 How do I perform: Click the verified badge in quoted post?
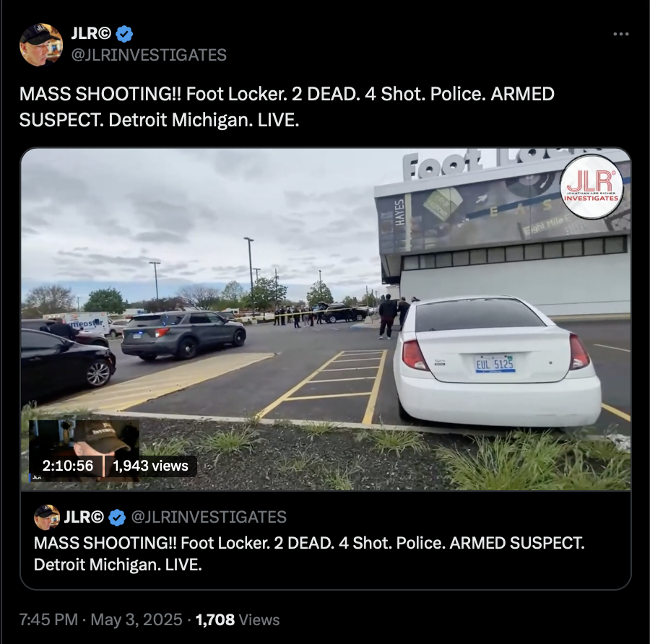tap(117, 517)
